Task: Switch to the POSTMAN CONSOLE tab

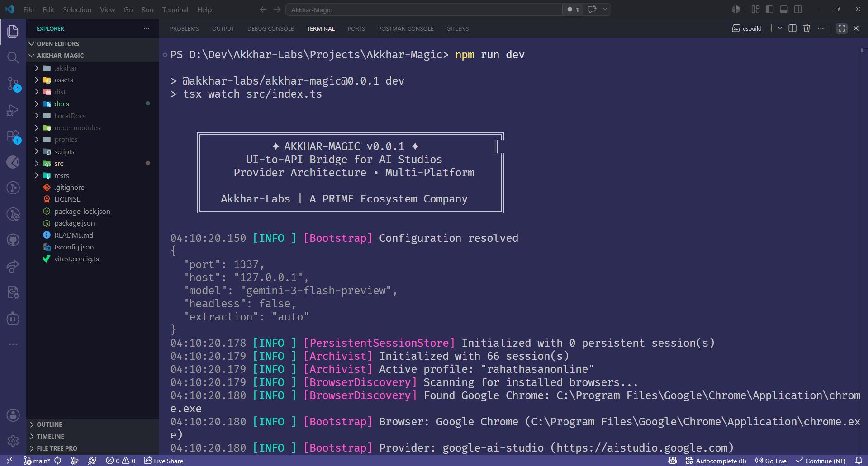Action: point(406,28)
